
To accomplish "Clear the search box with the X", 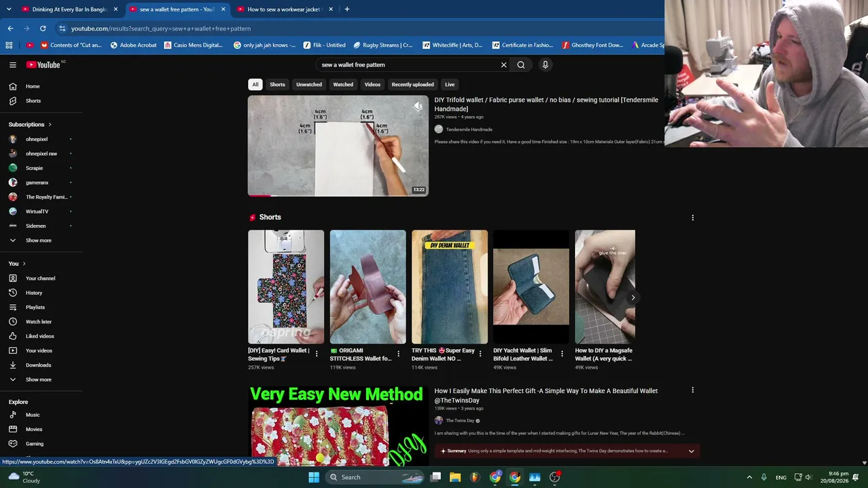I will pos(504,65).
